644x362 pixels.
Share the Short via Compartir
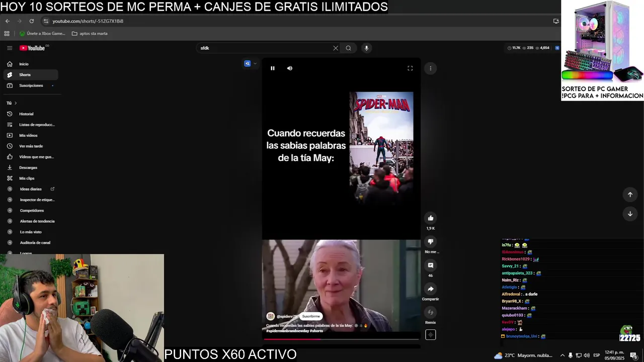click(x=431, y=289)
